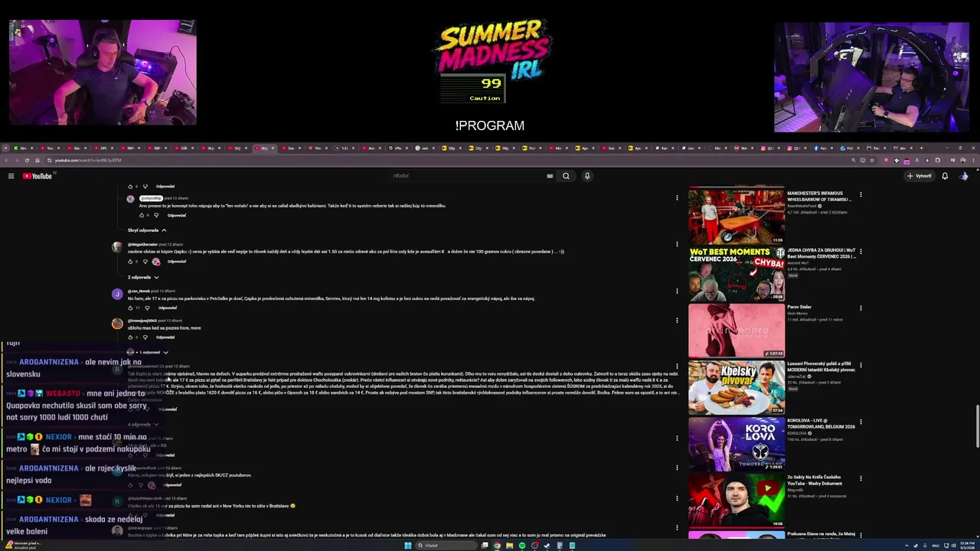Click the YouTube search magnifier button
The width and height of the screenshot is (980, 551).
point(566,176)
